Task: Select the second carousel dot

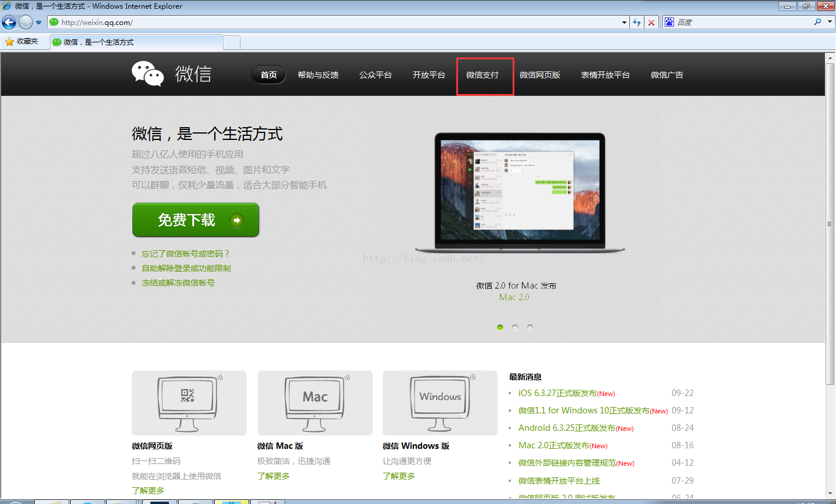Action: 515,327
